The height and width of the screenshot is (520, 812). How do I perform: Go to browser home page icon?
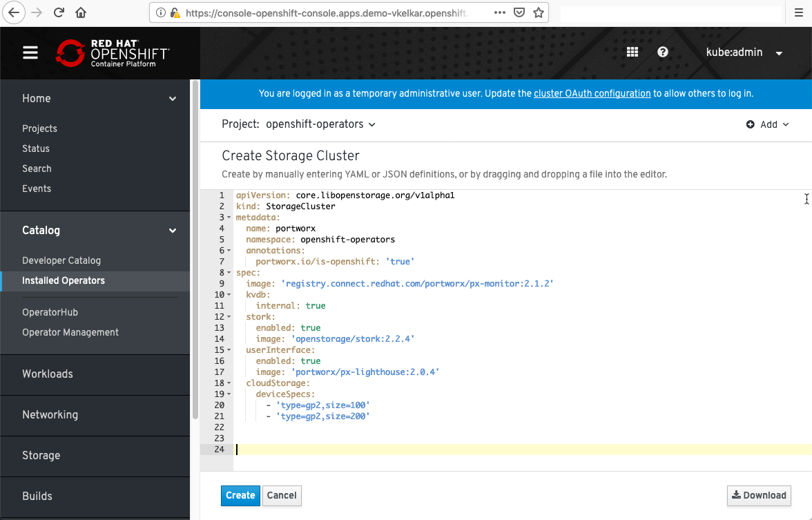(x=81, y=12)
